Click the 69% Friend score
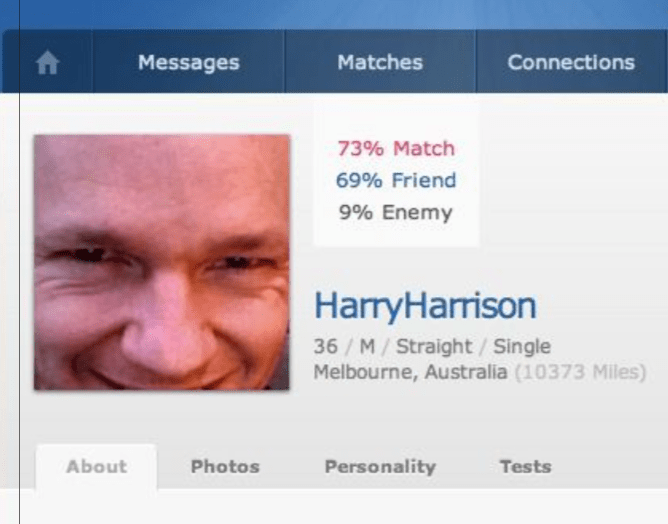This screenshot has width=668, height=524. (396, 180)
